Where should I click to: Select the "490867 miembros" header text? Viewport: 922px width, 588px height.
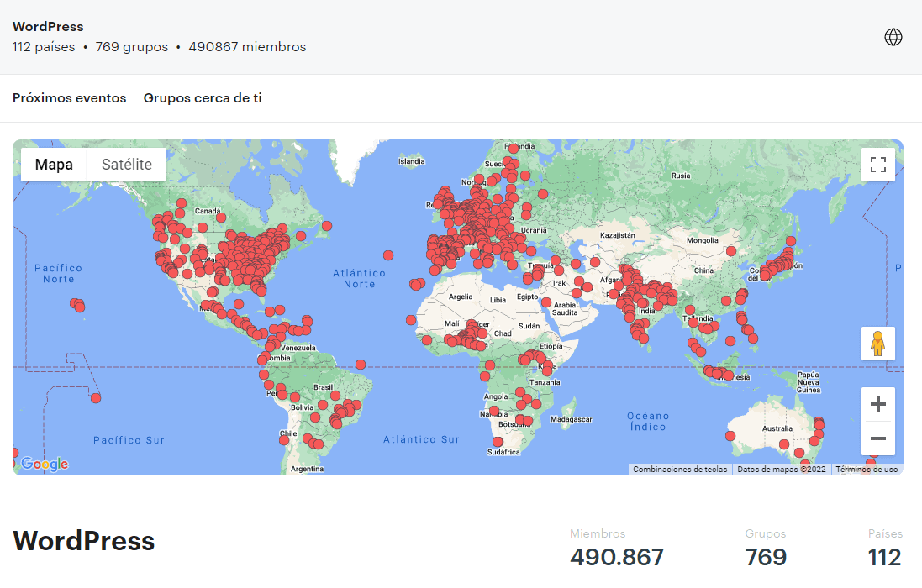tap(248, 47)
